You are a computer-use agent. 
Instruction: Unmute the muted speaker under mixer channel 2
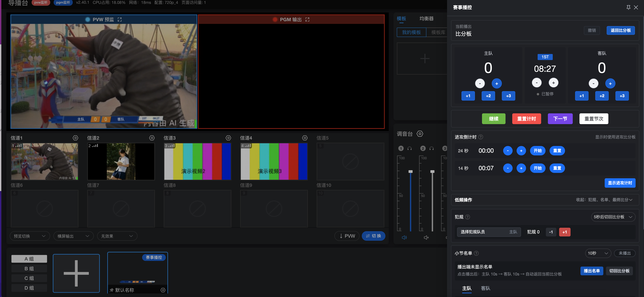pyautogui.click(x=426, y=237)
